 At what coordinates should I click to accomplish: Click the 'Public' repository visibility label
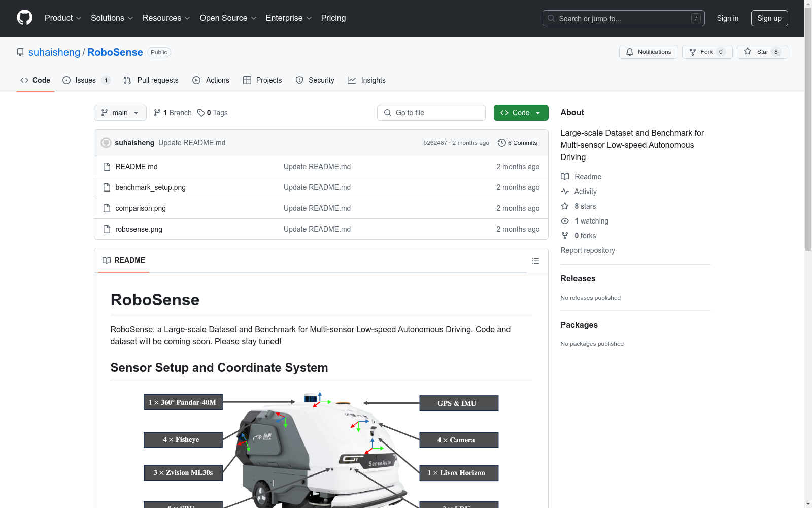pos(159,52)
